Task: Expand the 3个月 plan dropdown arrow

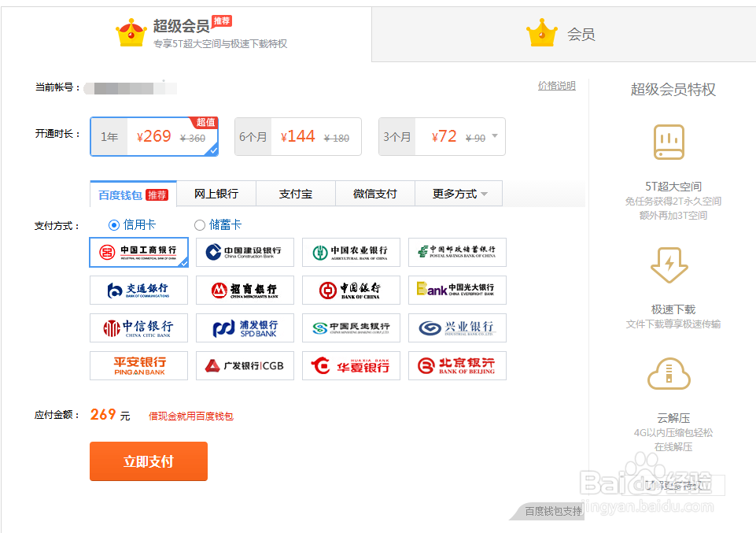Action: (495, 136)
